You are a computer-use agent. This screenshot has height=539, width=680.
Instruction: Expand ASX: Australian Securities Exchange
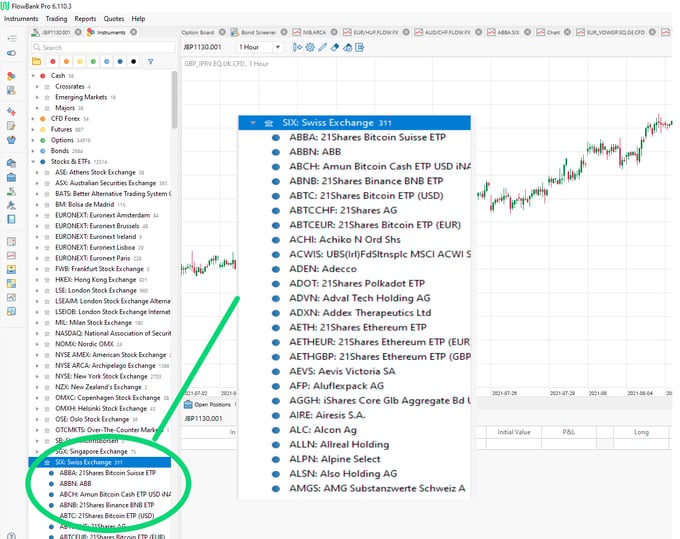coord(37,183)
